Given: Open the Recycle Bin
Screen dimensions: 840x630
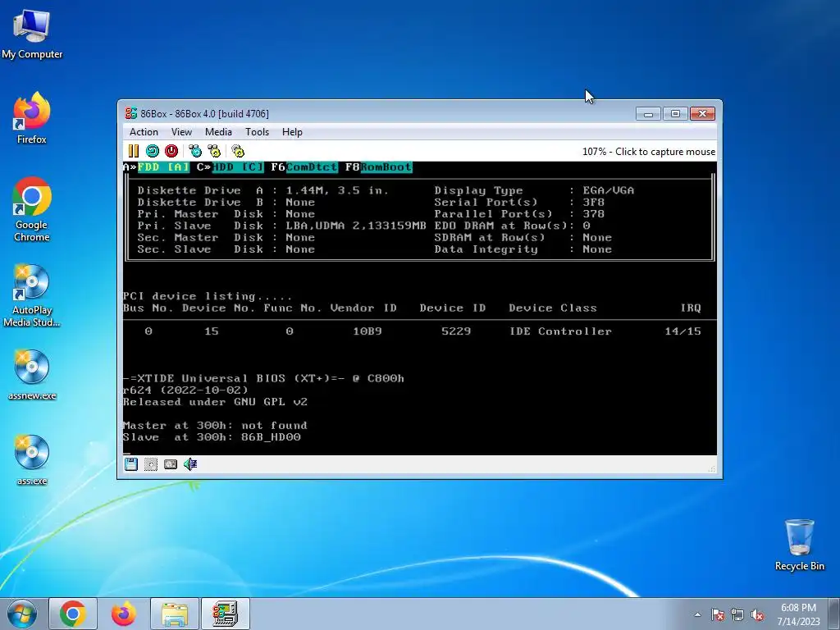Looking at the screenshot, I should (799, 545).
